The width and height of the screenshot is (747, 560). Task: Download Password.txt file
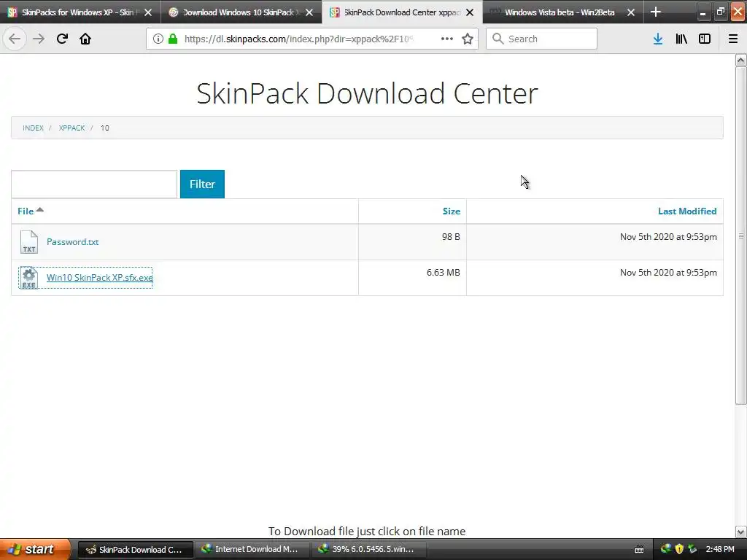pyautogui.click(x=72, y=242)
